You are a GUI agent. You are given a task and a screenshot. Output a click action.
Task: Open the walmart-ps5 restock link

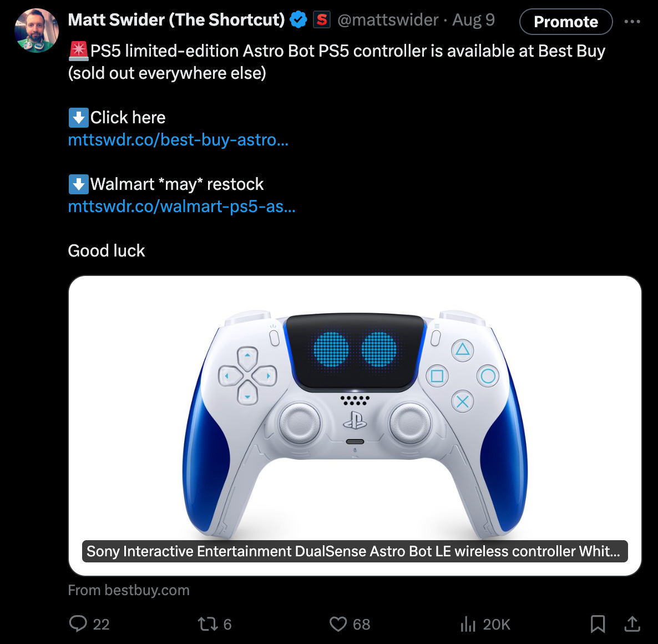coord(181,207)
